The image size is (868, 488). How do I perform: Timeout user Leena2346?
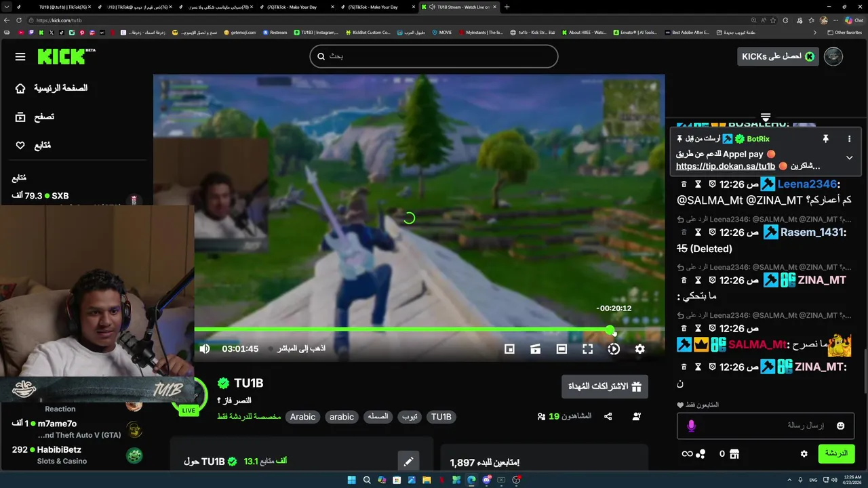point(698,184)
